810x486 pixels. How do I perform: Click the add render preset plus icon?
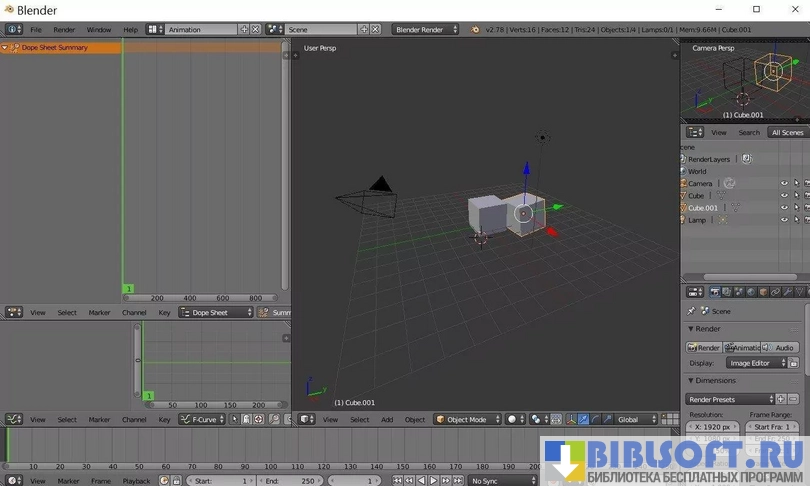coord(781,400)
